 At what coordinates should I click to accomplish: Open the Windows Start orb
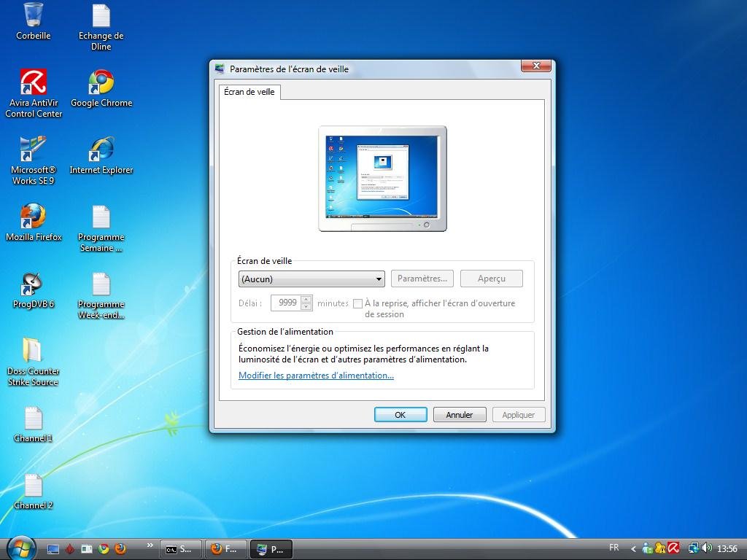click(21, 548)
